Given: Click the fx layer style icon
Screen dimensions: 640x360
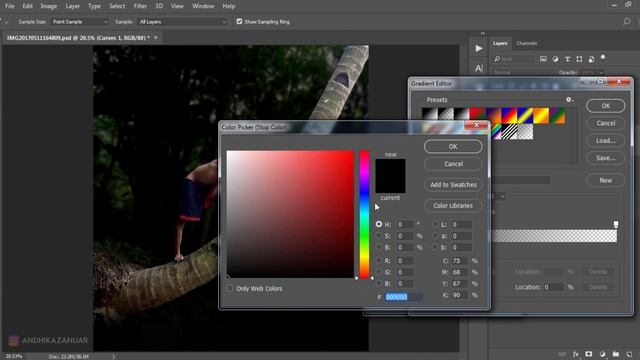Looking at the screenshot, I should (x=576, y=354).
